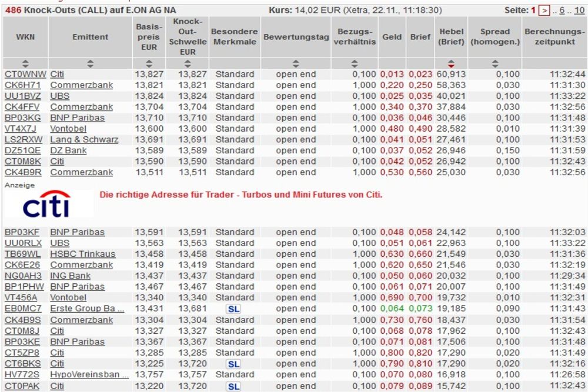Select Spread value 0,150 in DZ51QE row

click(508, 150)
